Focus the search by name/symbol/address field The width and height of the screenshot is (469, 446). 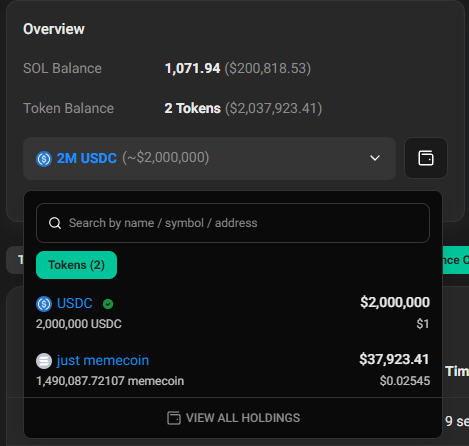pyautogui.click(x=233, y=223)
